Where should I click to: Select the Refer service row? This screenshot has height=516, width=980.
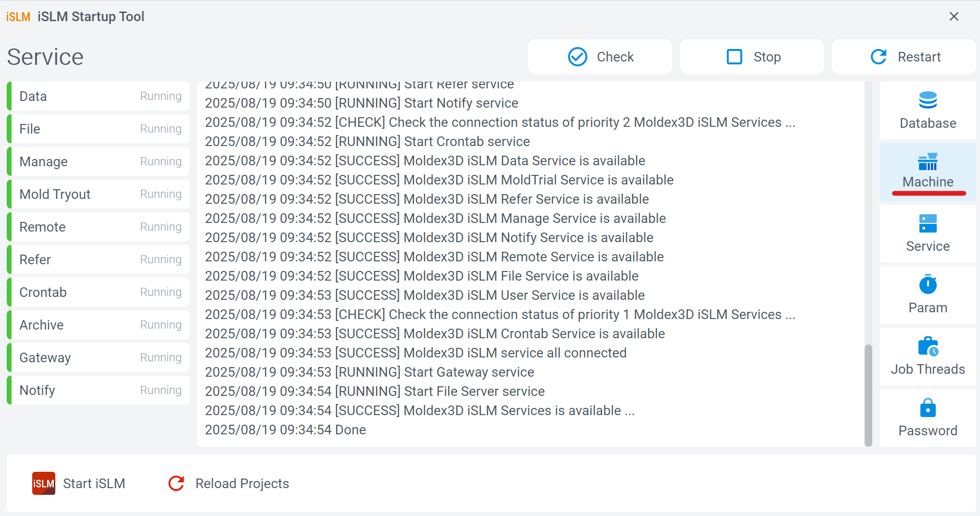pyautogui.click(x=98, y=259)
